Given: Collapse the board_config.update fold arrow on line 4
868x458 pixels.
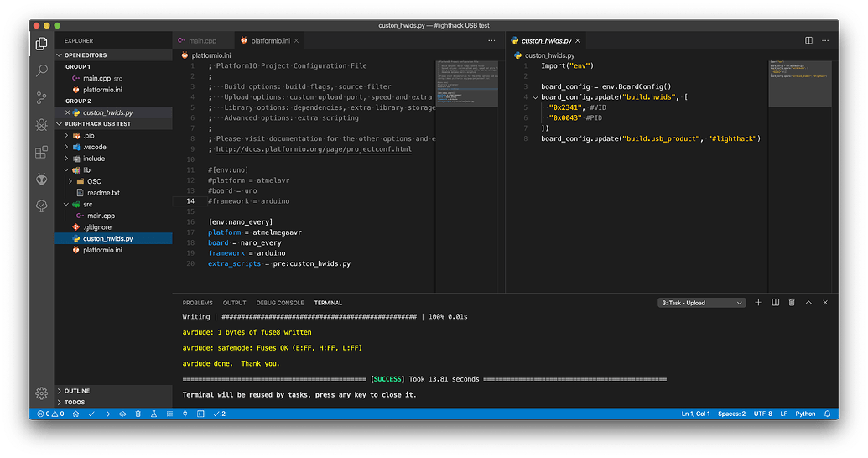Looking at the screenshot, I should 535,97.
